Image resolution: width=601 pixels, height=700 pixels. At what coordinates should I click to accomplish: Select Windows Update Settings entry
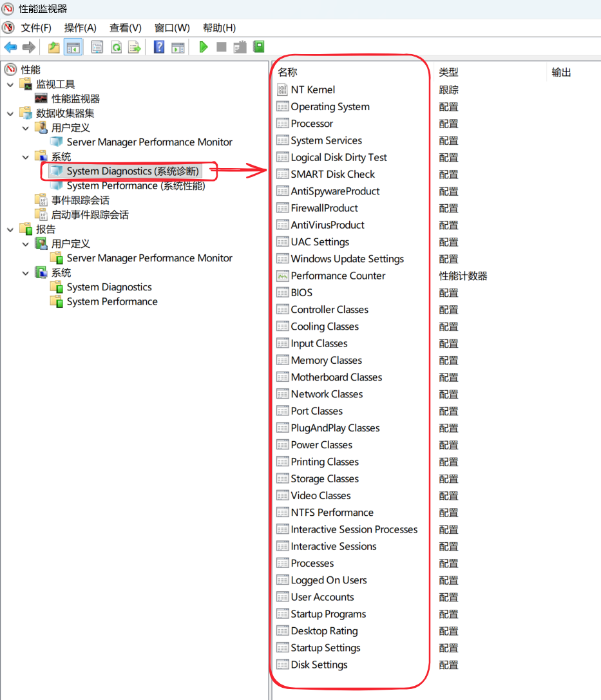click(347, 259)
